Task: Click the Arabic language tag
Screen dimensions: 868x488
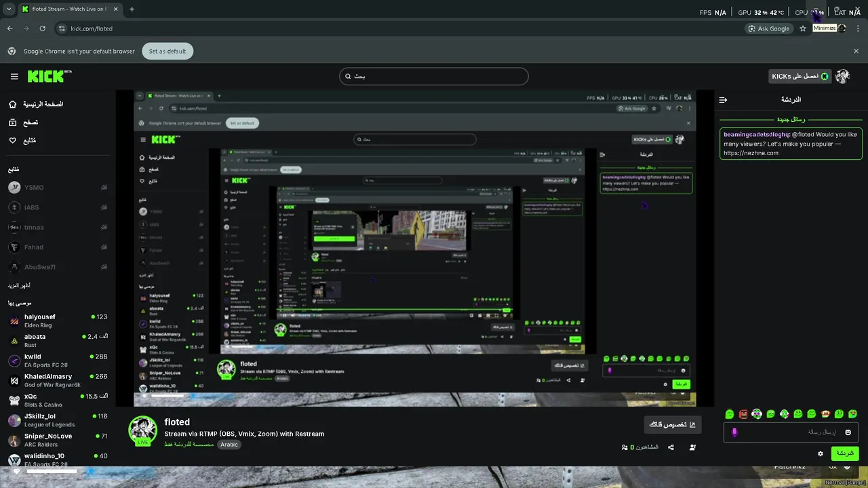Action: point(229,445)
